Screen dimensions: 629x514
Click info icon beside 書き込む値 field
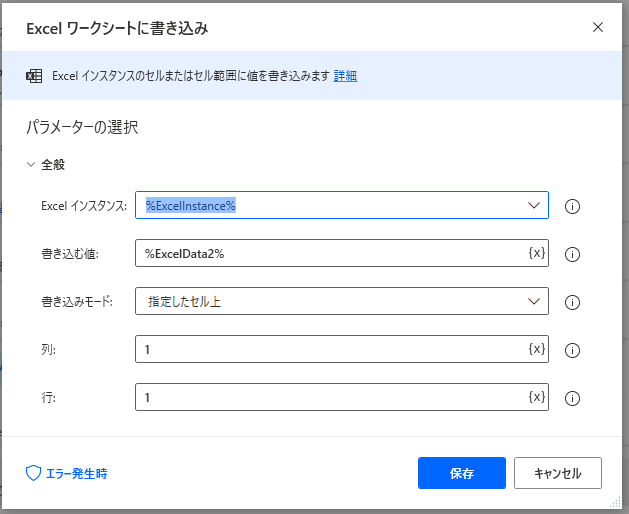572,254
